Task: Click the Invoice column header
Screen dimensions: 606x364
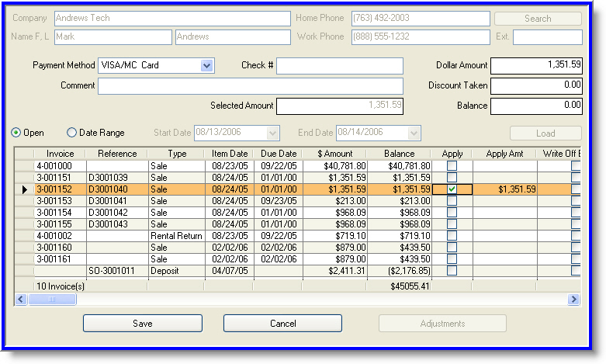Action: tap(60, 154)
